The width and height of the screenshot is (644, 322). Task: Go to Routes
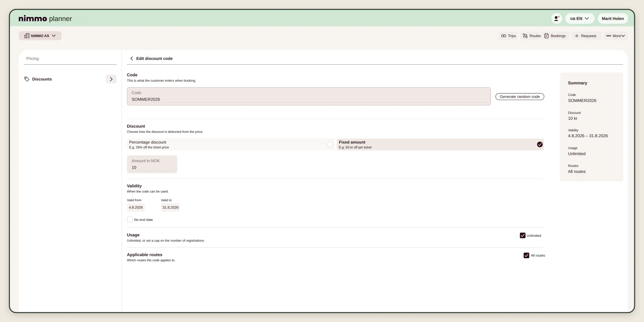[x=532, y=36]
